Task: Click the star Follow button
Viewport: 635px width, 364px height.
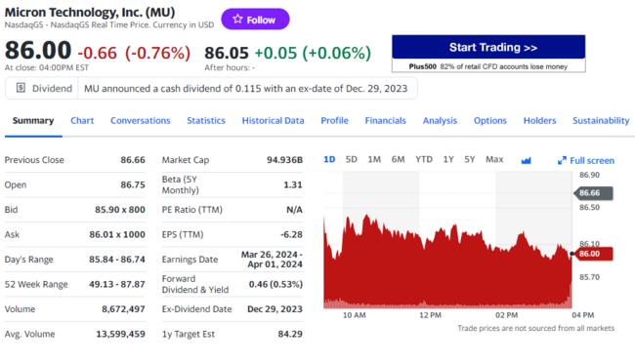Action: pos(255,19)
